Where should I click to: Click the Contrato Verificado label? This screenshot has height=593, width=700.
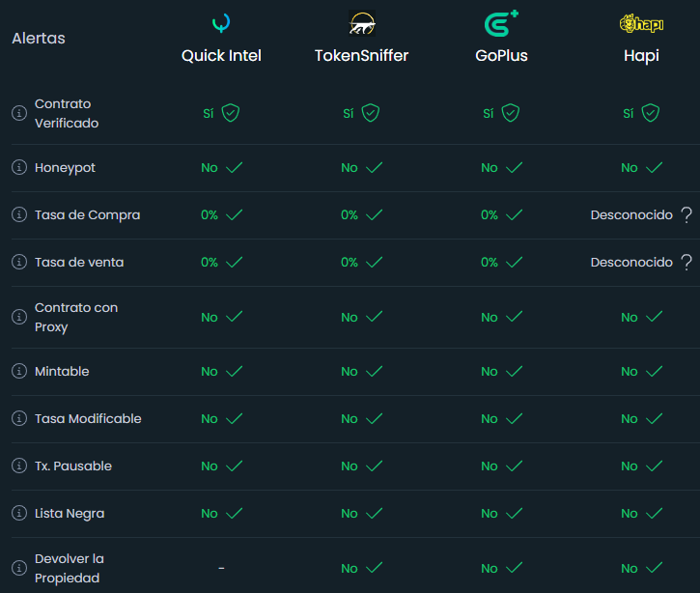pos(67,113)
